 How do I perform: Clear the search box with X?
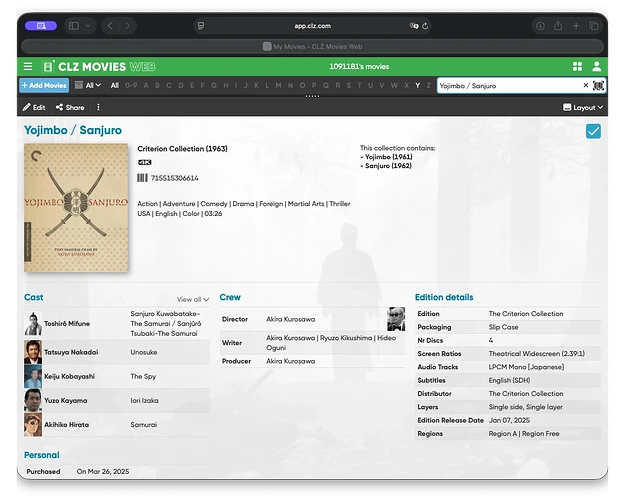point(586,85)
